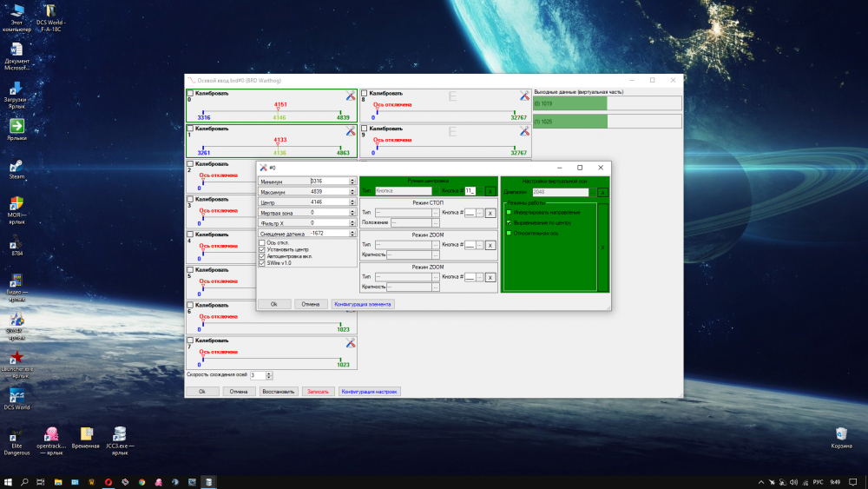
Task: Toggle Выравнивание по центру checkbox
Action: [509, 222]
